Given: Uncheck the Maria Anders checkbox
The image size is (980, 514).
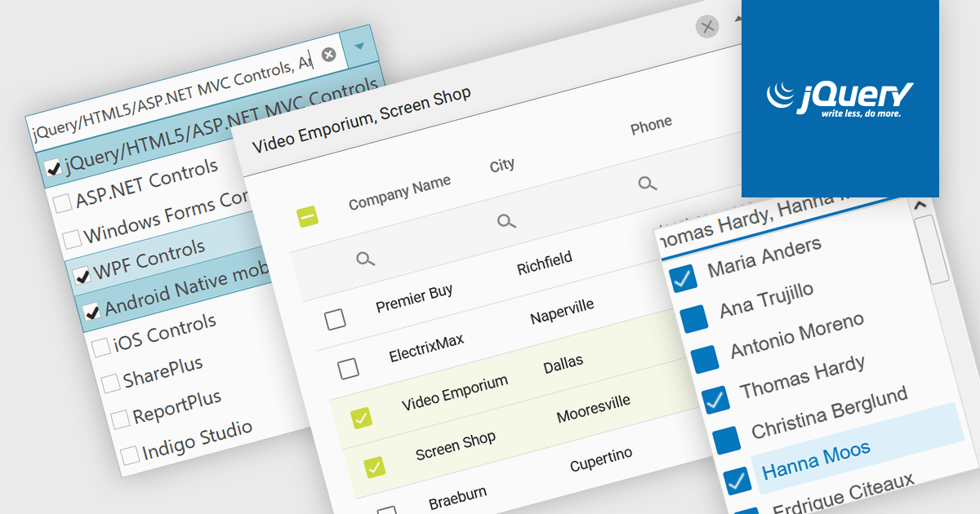Looking at the screenshot, I should tap(683, 278).
